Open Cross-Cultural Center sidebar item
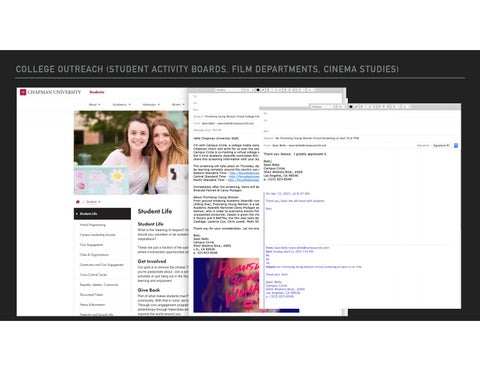This screenshot has width=480, height=371. [x=93, y=275]
